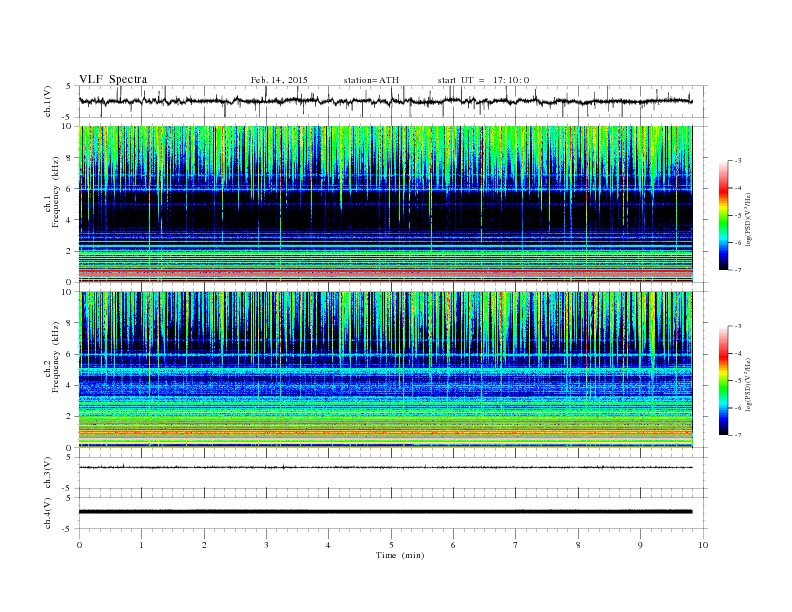Image resolution: width=792 pixels, height=612 pixels.
Task: Click the ch.1 'Frequency (kHz)' axis label
Action: 55,192
